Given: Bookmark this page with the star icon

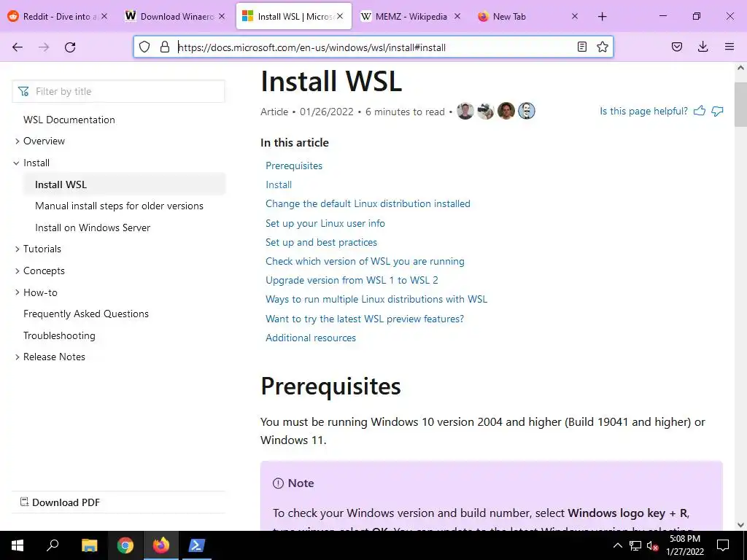Looking at the screenshot, I should pyautogui.click(x=602, y=47).
